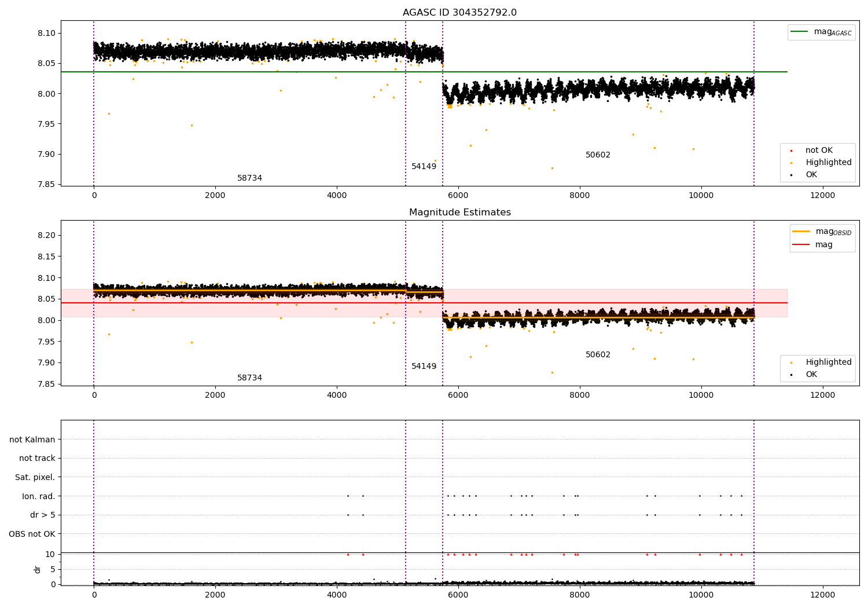Click the 'Sat. pixel.' axis label
This screenshot has height=608, width=868.
35,478
